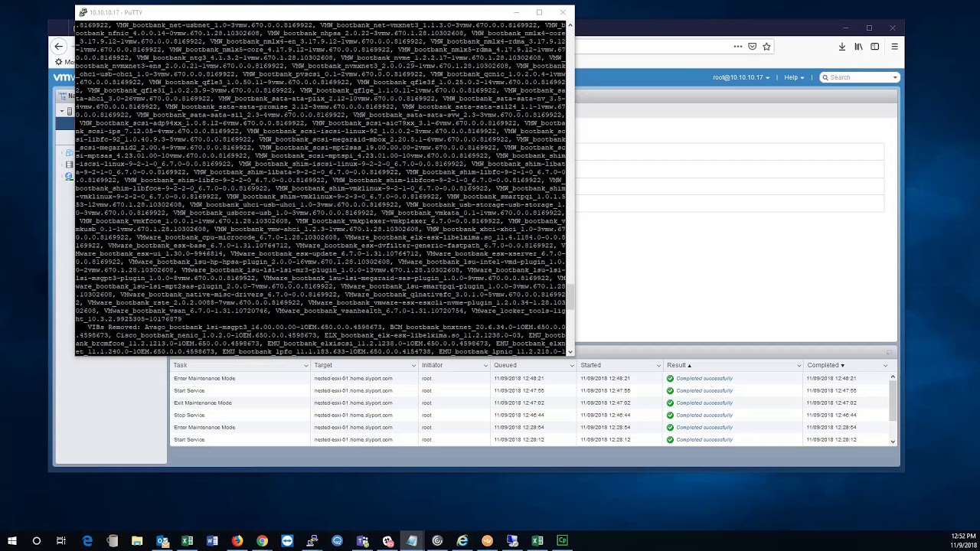Select Exit Maintenance Mode task row
This screenshot has height=551, width=980.
tap(528, 403)
